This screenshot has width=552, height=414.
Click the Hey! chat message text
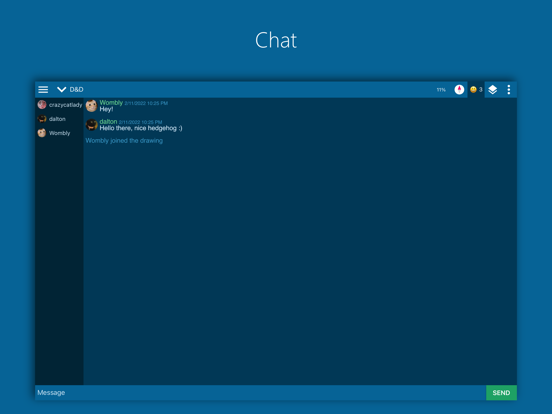click(x=106, y=109)
